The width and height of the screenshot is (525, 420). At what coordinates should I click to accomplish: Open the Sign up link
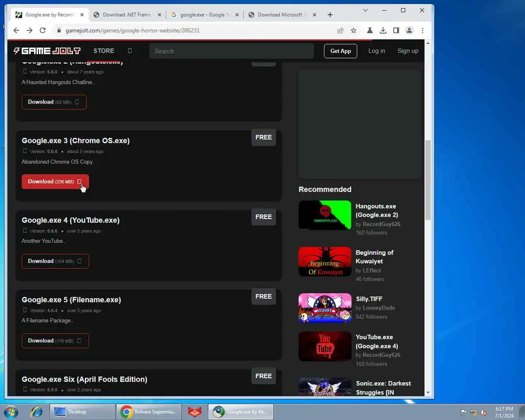point(408,51)
